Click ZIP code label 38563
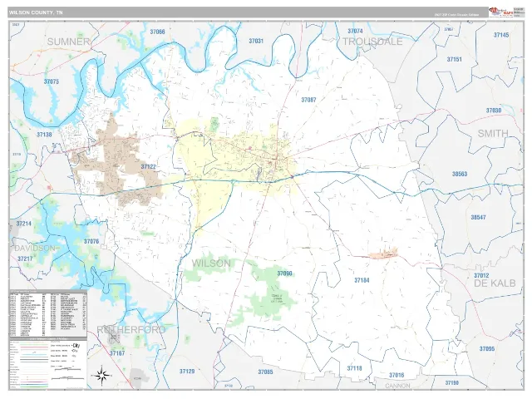532x399 pixels. pyautogui.click(x=460, y=174)
